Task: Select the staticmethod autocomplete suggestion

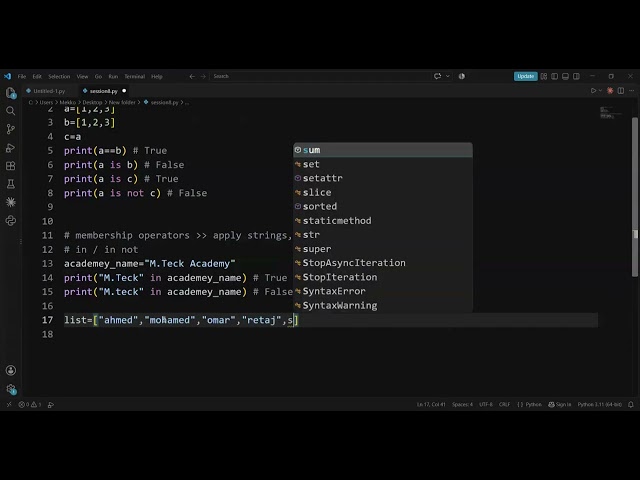Action: [383, 220]
